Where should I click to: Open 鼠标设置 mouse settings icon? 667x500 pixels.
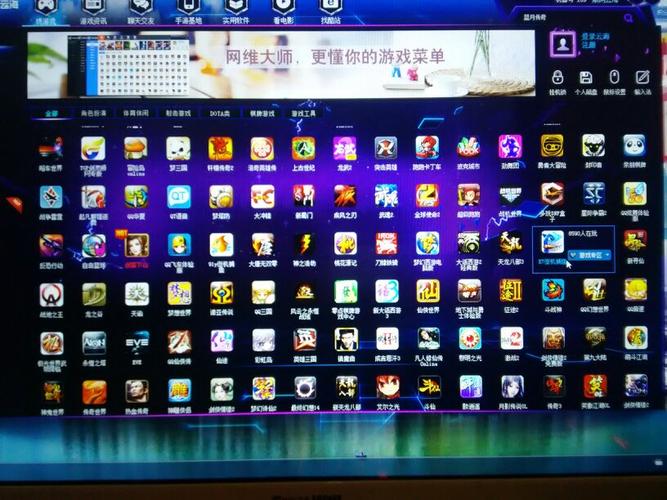click(x=614, y=77)
